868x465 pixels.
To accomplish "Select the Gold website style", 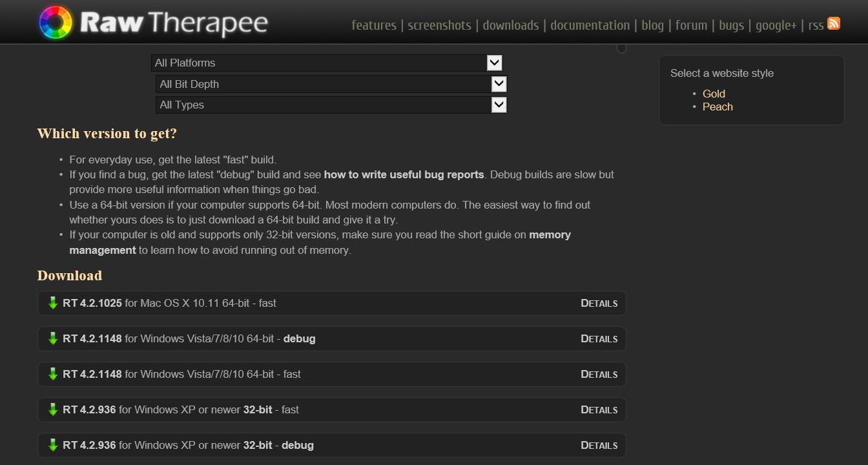I will click(714, 94).
